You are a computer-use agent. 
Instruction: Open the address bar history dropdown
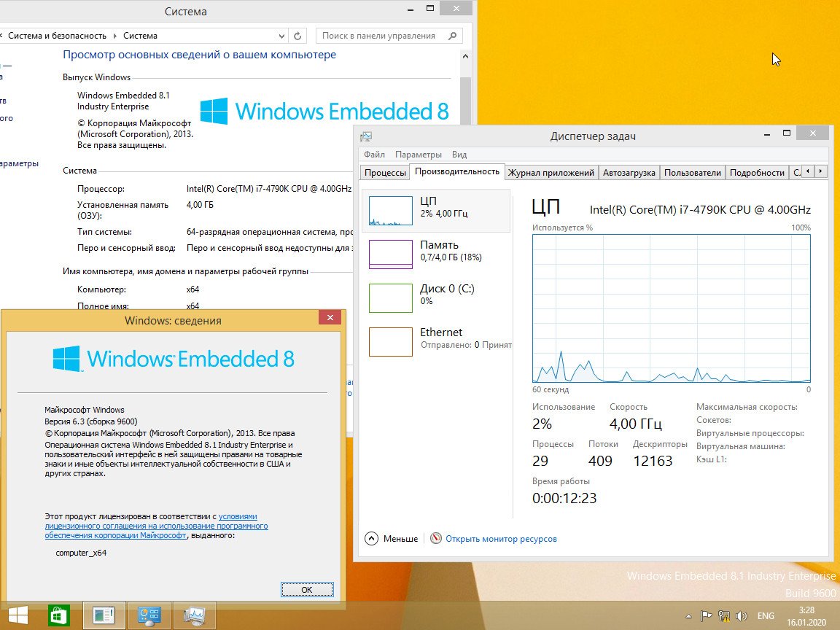pos(282,36)
